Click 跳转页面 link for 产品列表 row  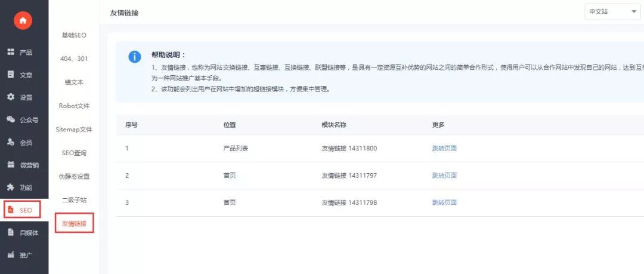pos(444,149)
